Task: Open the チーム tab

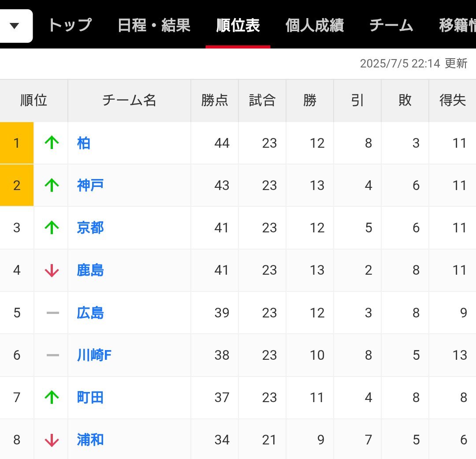Action: (x=391, y=25)
